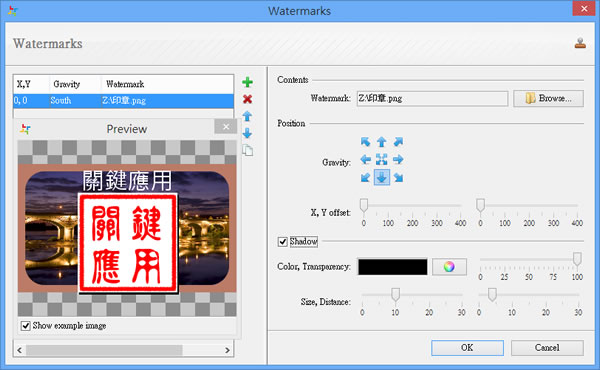This screenshot has width=600, height=370.
Task: Set gravity to east arrow
Action: [x=398, y=159]
